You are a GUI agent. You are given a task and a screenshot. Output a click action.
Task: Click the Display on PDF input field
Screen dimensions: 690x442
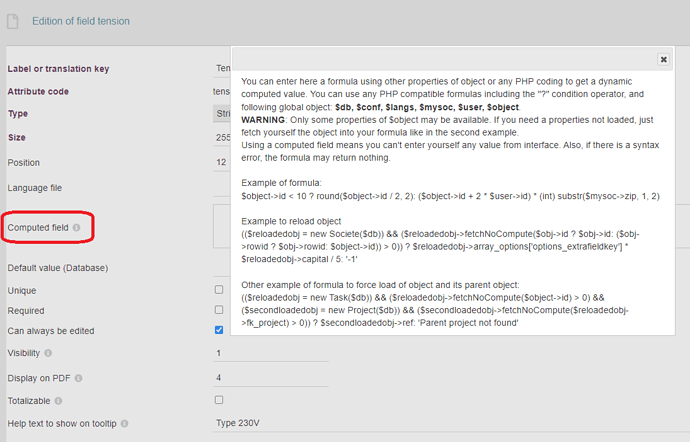pyautogui.click(x=271, y=378)
